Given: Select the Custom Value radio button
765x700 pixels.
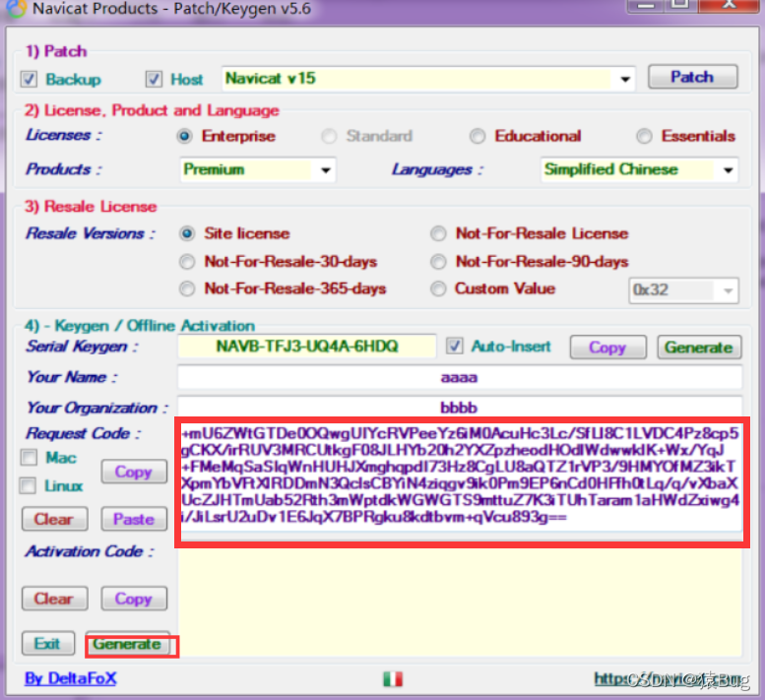Looking at the screenshot, I should pyautogui.click(x=438, y=288).
